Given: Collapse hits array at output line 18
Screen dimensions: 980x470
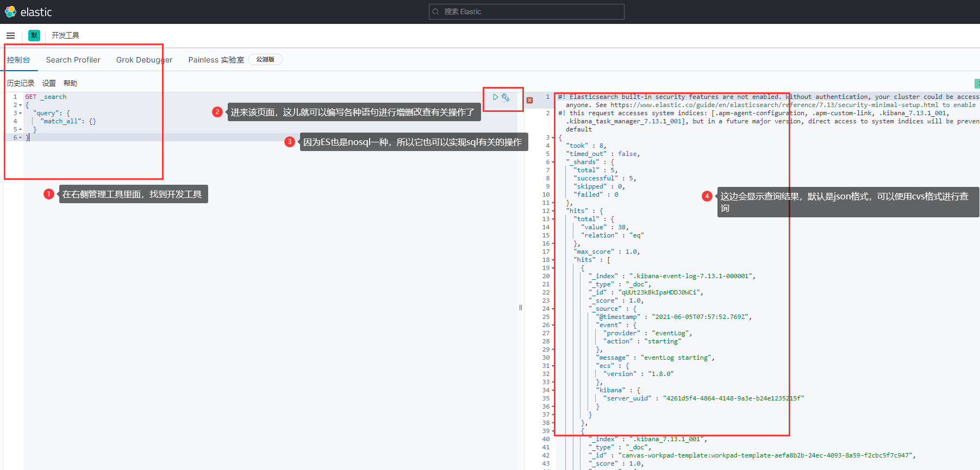Looking at the screenshot, I should [x=553, y=260].
